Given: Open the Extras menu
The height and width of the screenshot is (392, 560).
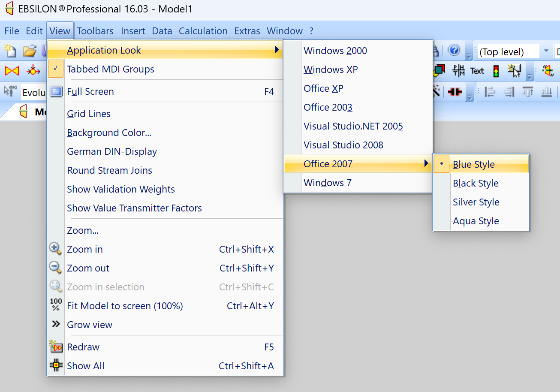Looking at the screenshot, I should click(x=247, y=31).
